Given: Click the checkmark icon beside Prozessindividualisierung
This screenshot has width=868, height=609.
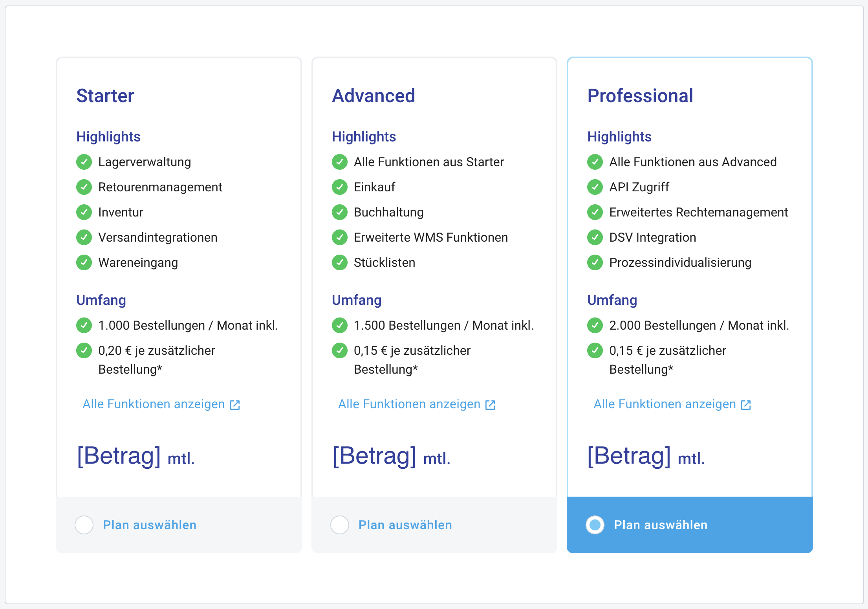Looking at the screenshot, I should coord(595,262).
